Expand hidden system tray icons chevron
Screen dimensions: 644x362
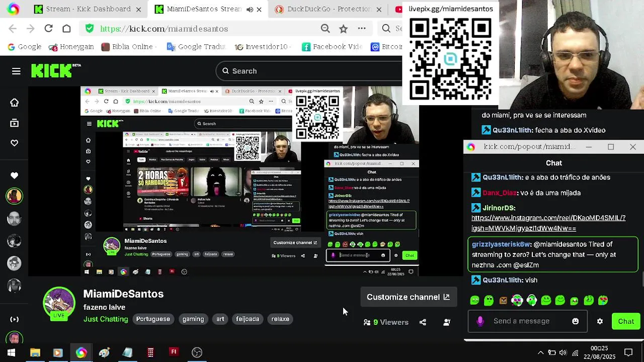coord(541,352)
